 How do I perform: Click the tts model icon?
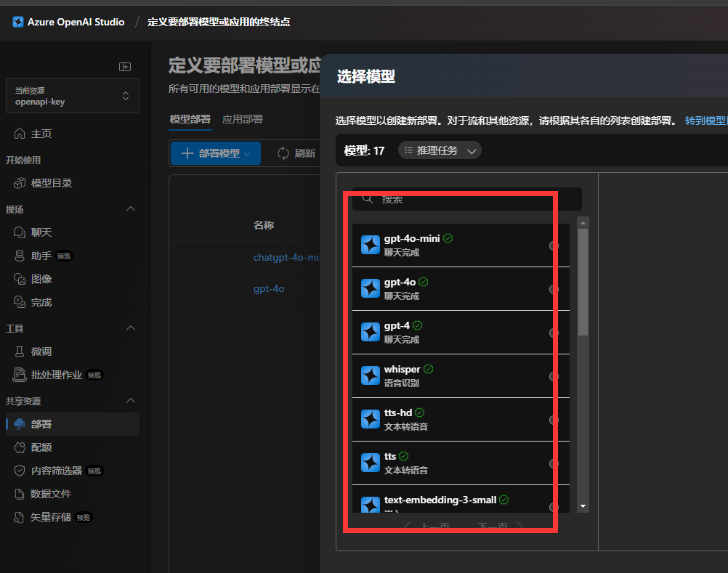tap(371, 463)
